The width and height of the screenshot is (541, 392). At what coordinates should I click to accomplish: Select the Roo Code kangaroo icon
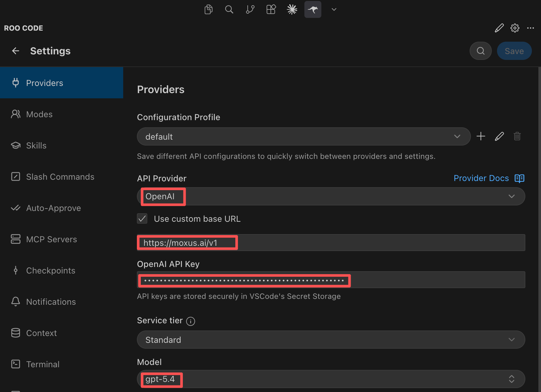[x=313, y=9]
